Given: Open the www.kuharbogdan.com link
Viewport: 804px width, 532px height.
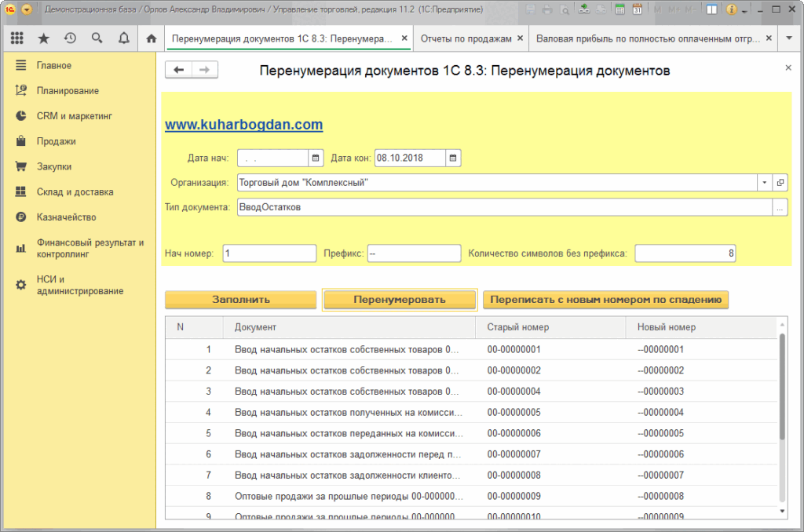Looking at the screenshot, I should point(243,125).
